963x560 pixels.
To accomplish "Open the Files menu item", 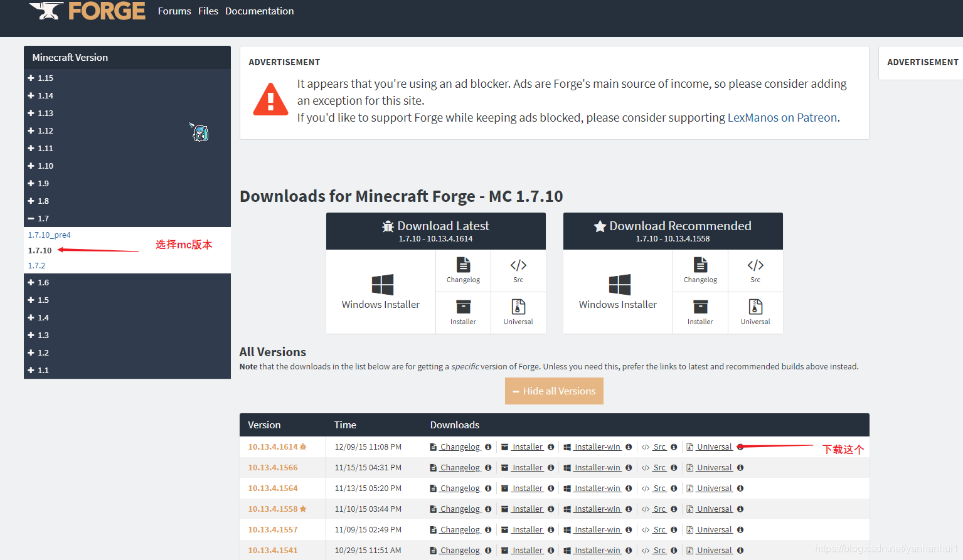I will (x=208, y=11).
